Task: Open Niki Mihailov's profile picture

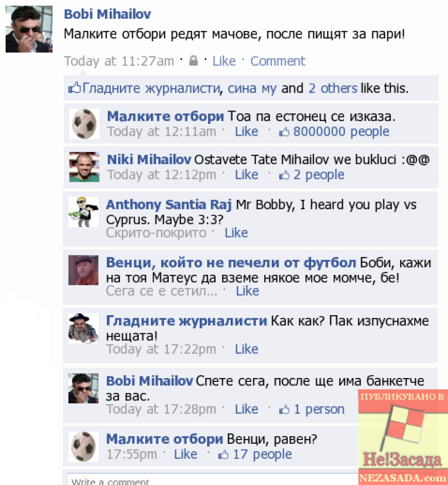Action: click(x=84, y=167)
